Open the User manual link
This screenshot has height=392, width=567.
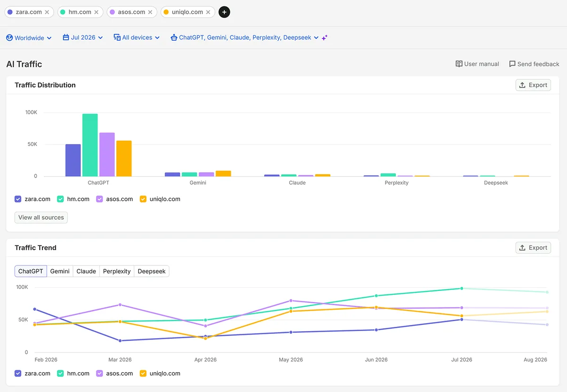click(x=477, y=64)
